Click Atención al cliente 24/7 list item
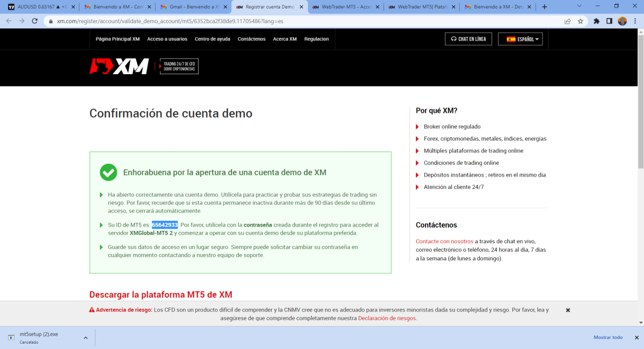Viewport: 644px width, 349px height. point(453,187)
